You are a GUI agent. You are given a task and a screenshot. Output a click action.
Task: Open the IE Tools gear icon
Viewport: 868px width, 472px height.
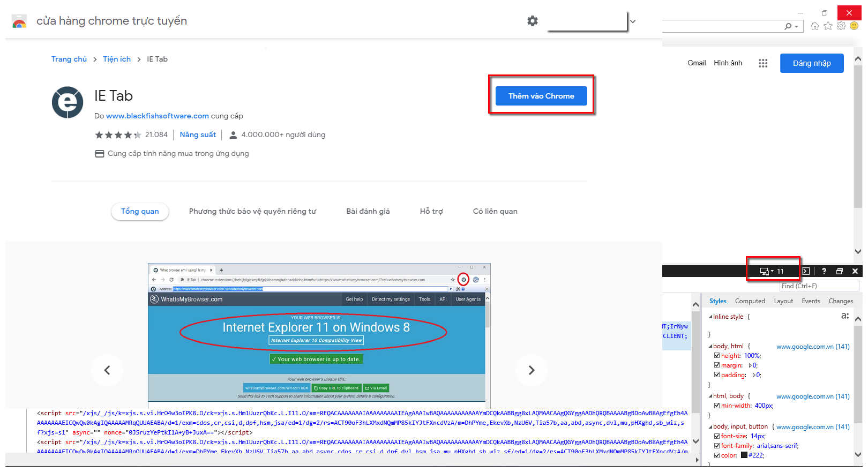pos(841,26)
